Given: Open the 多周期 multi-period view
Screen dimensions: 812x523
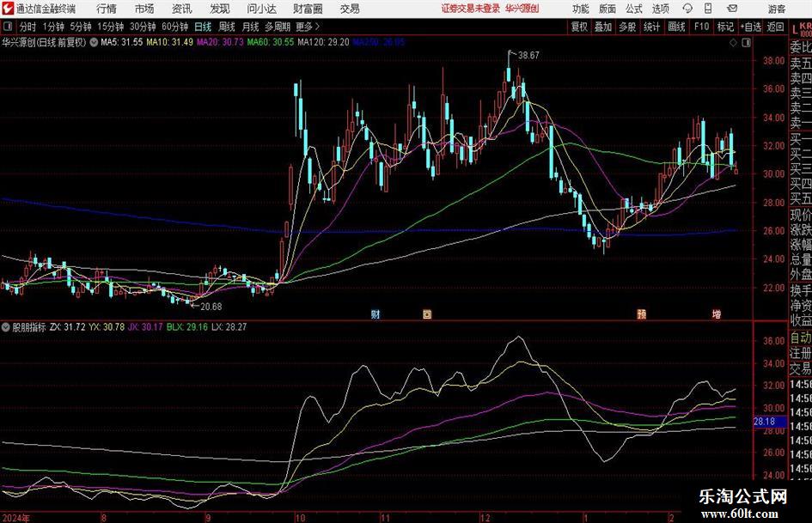Looking at the screenshot, I should [278, 27].
